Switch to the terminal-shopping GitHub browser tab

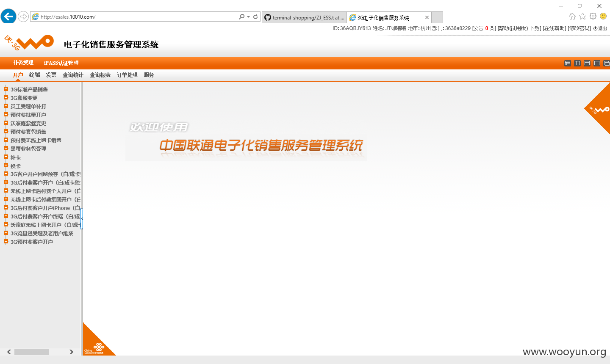click(x=304, y=17)
